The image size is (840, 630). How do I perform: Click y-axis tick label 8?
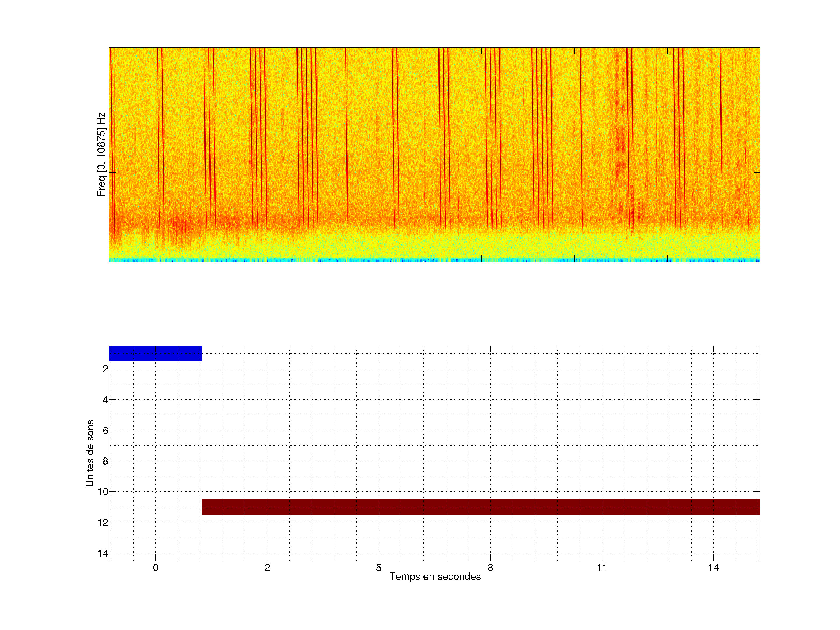[105, 461]
